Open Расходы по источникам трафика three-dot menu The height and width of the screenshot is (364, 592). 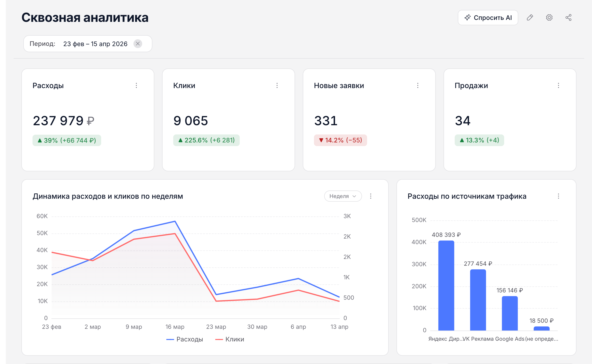(559, 196)
